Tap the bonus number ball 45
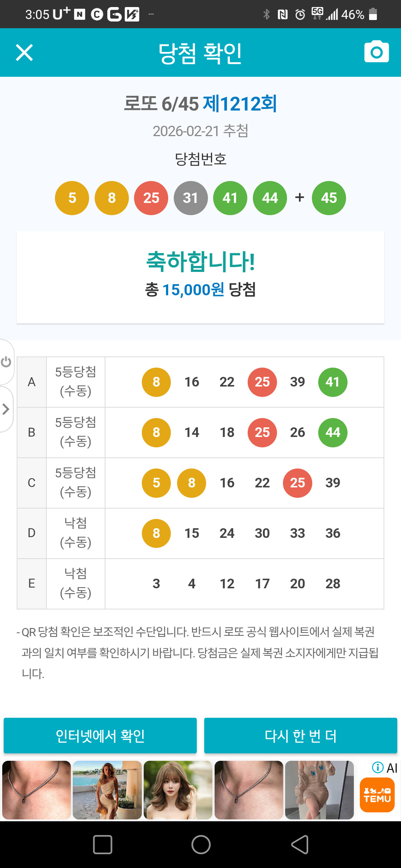This screenshot has width=401, height=868. coord(329,198)
